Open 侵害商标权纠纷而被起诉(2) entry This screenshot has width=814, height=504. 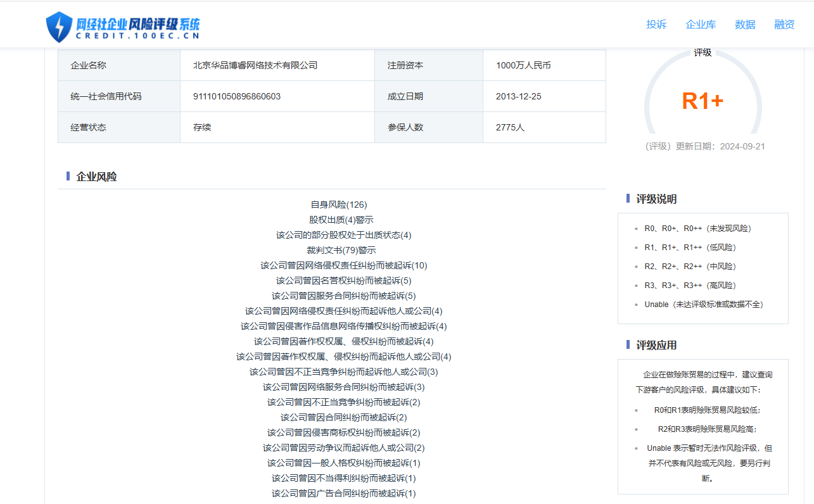(343, 432)
